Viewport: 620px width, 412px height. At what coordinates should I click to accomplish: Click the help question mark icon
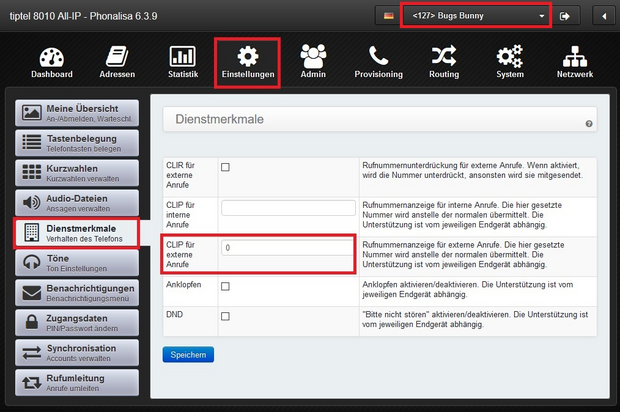point(589,124)
